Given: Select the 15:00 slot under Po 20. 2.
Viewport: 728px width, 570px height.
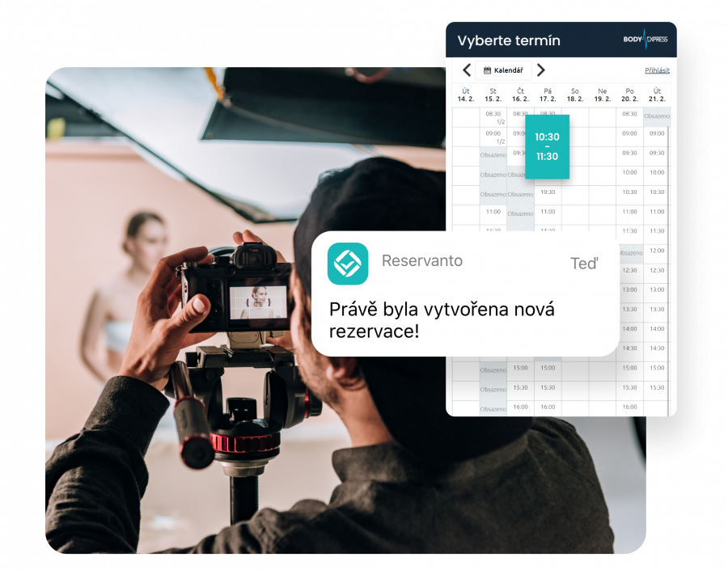Looking at the screenshot, I should click(x=629, y=368).
